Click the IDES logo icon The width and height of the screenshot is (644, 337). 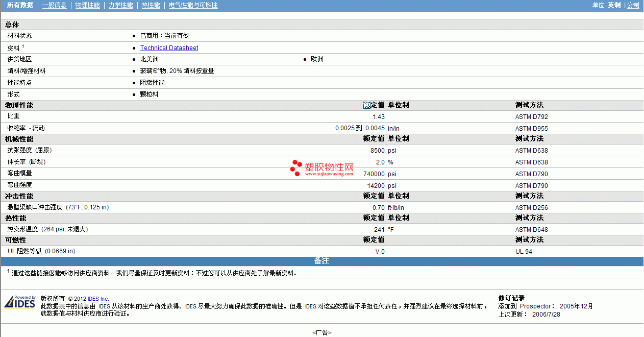[20, 302]
